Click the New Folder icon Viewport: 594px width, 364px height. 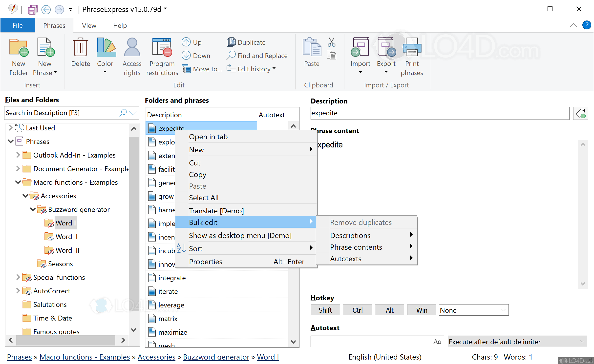[x=19, y=47]
